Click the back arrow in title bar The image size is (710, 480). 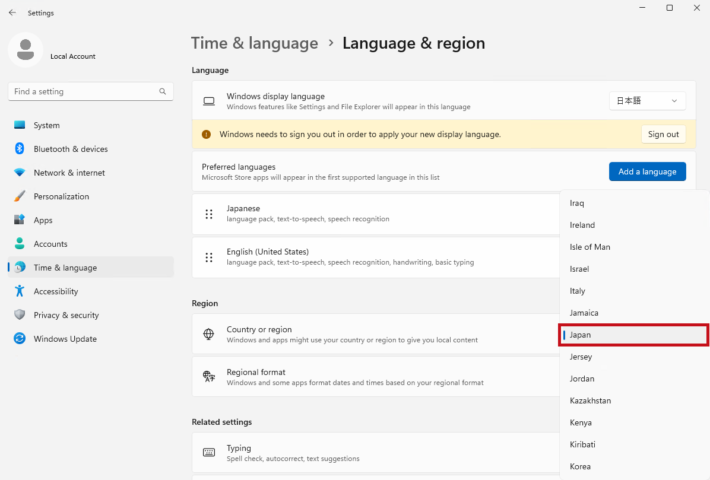click(12, 13)
